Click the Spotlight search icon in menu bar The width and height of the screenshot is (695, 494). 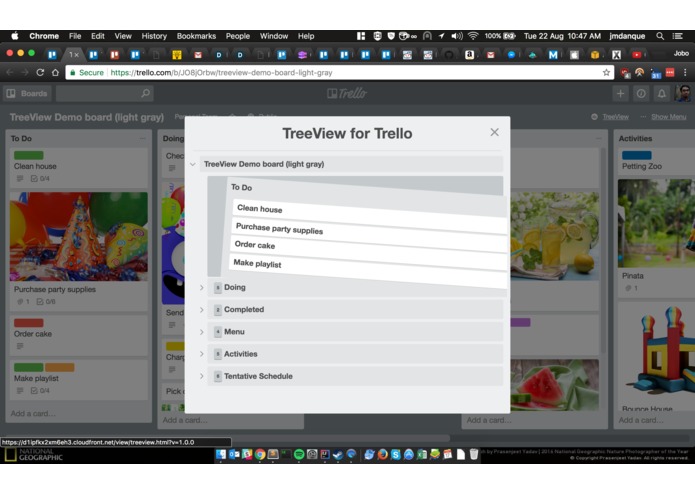coord(660,36)
